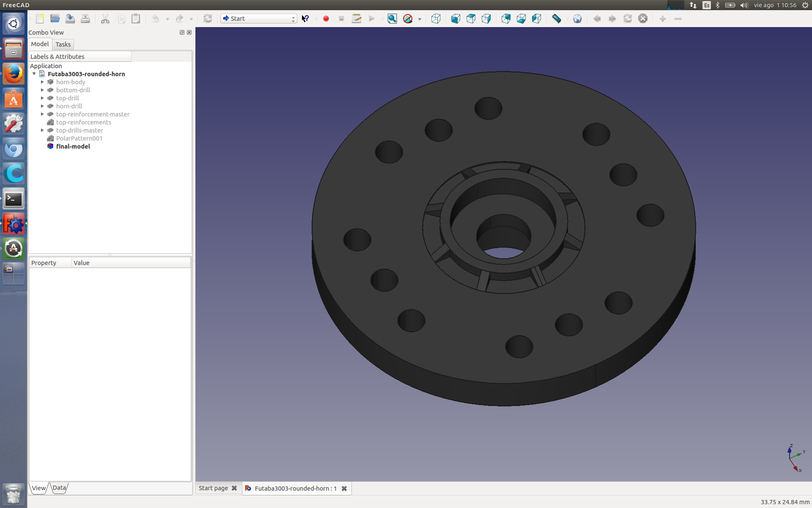The width and height of the screenshot is (812, 508).
Task: Click Fit All zoom icon
Action: point(392,19)
